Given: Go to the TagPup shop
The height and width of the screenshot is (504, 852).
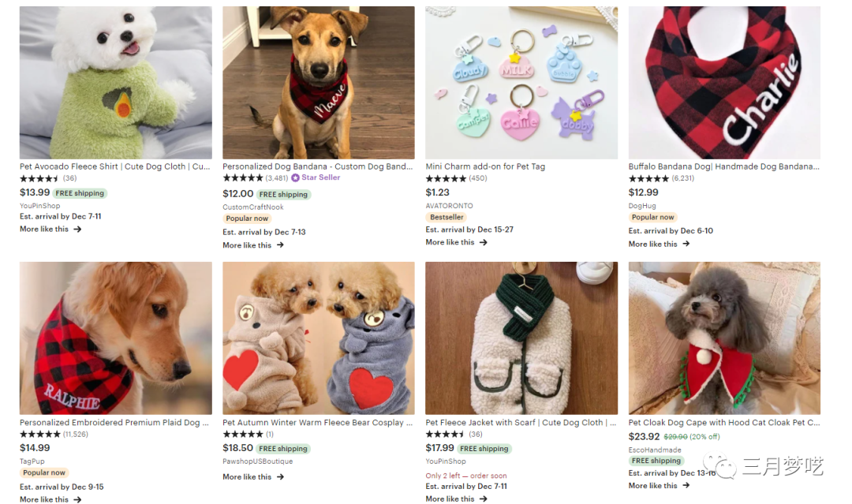Looking at the screenshot, I should coord(34,461).
